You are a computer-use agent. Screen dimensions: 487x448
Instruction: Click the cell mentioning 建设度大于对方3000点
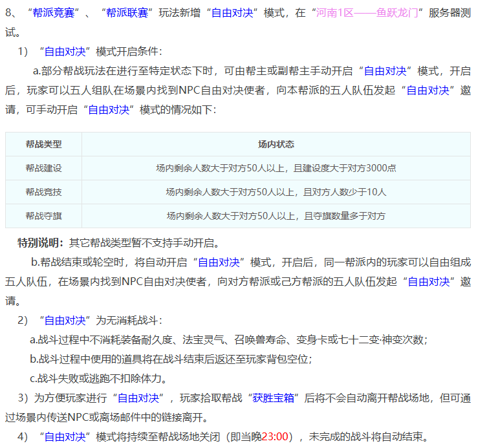pos(276,167)
